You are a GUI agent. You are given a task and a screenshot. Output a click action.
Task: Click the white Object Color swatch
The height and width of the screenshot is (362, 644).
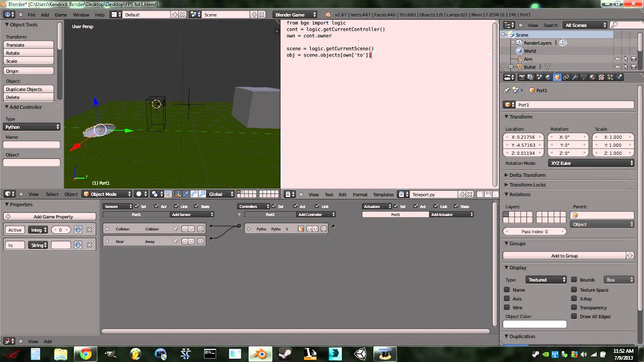click(535, 324)
